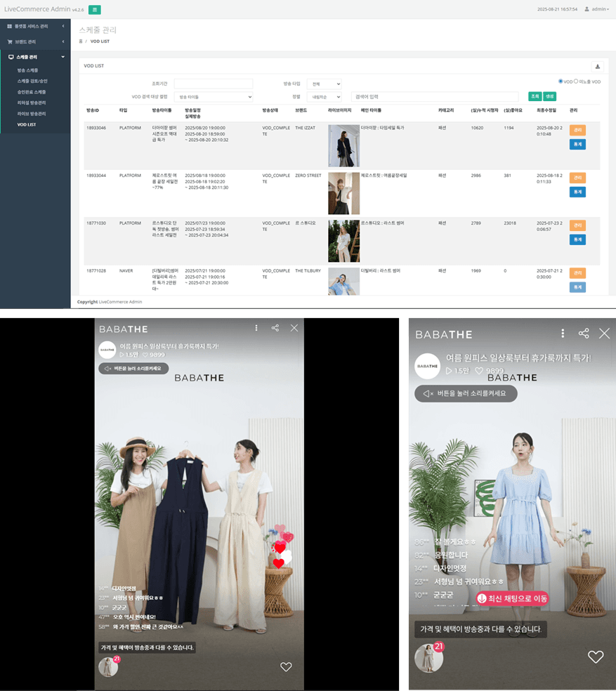Screen dimensions: 616x691
Task: Close the jumpsuit video player
Action: (294, 328)
